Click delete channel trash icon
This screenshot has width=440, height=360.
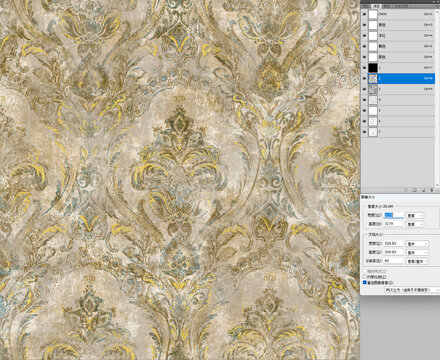click(x=432, y=190)
